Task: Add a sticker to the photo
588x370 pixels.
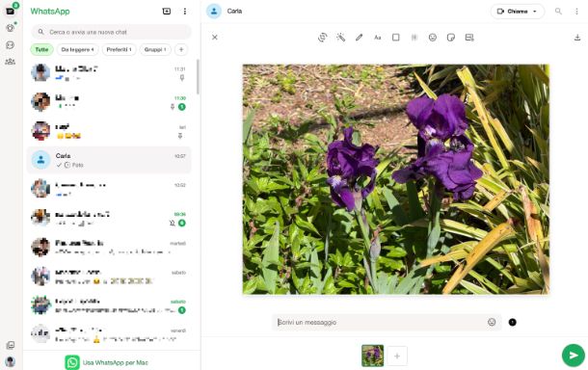Action: tap(451, 38)
